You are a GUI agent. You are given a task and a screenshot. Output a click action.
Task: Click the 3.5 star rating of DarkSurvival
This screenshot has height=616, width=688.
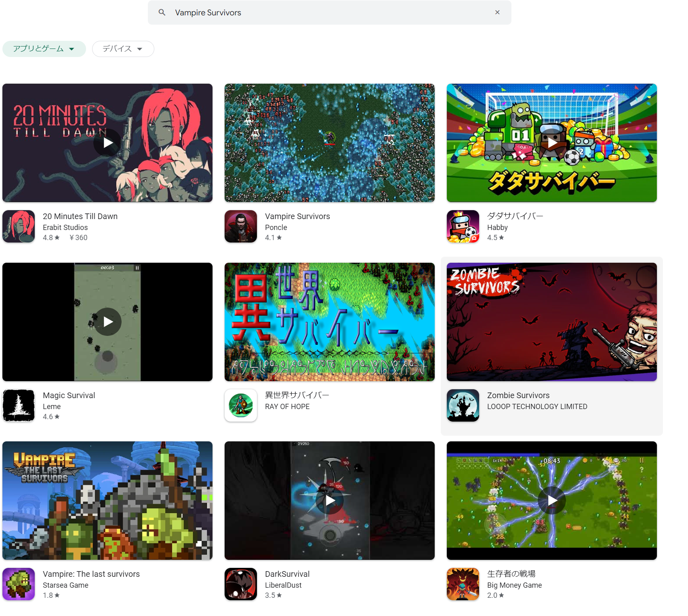coord(274,595)
